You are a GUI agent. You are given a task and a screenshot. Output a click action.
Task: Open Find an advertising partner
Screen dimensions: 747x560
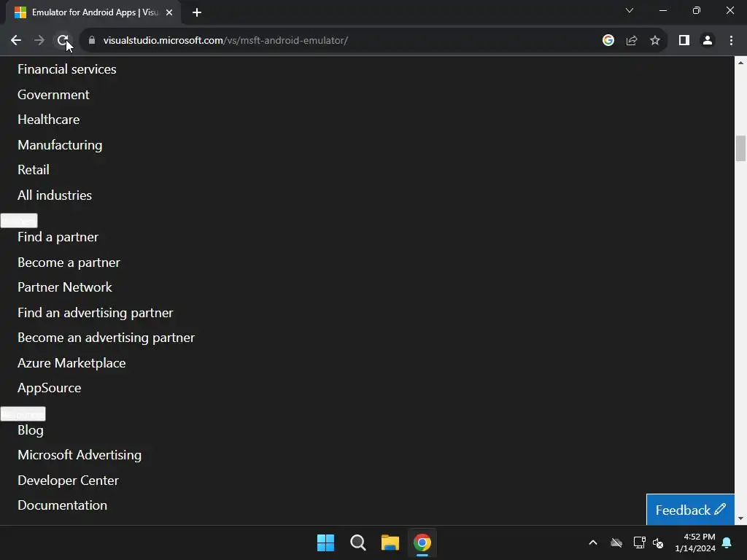pyautogui.click(x=96, y=313)
